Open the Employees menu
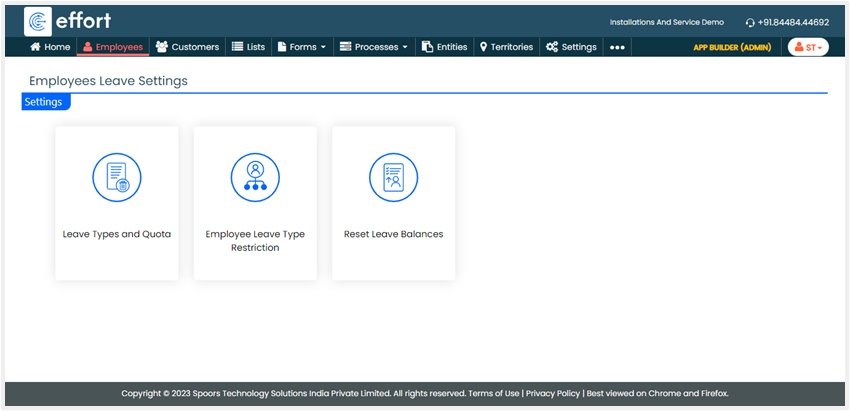The width and height of the screenshot is (850, 411). pos(113,47)
